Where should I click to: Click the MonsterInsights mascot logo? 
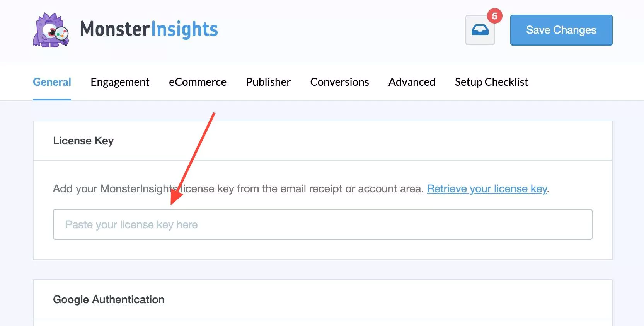point(51,30)
